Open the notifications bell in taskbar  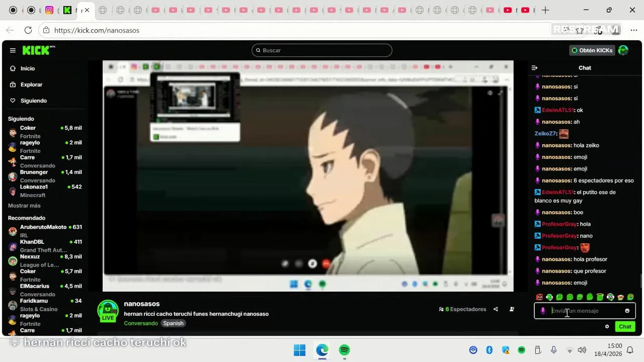coord(630,350)
